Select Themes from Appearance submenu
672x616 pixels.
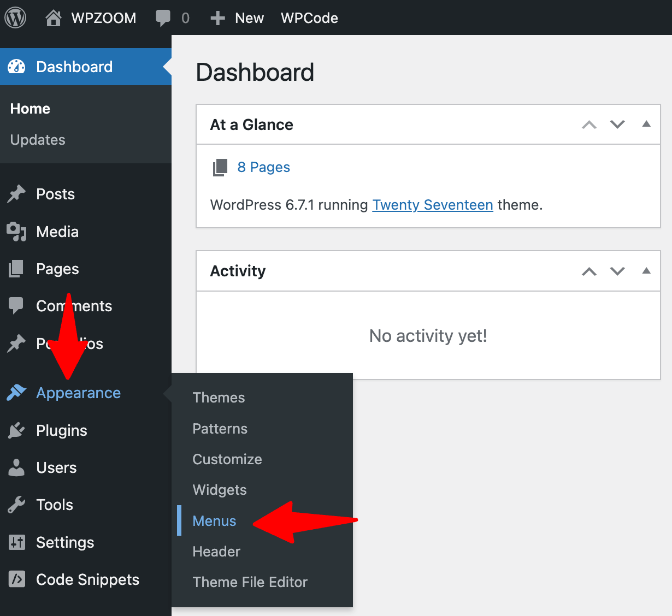click(219, 398)
